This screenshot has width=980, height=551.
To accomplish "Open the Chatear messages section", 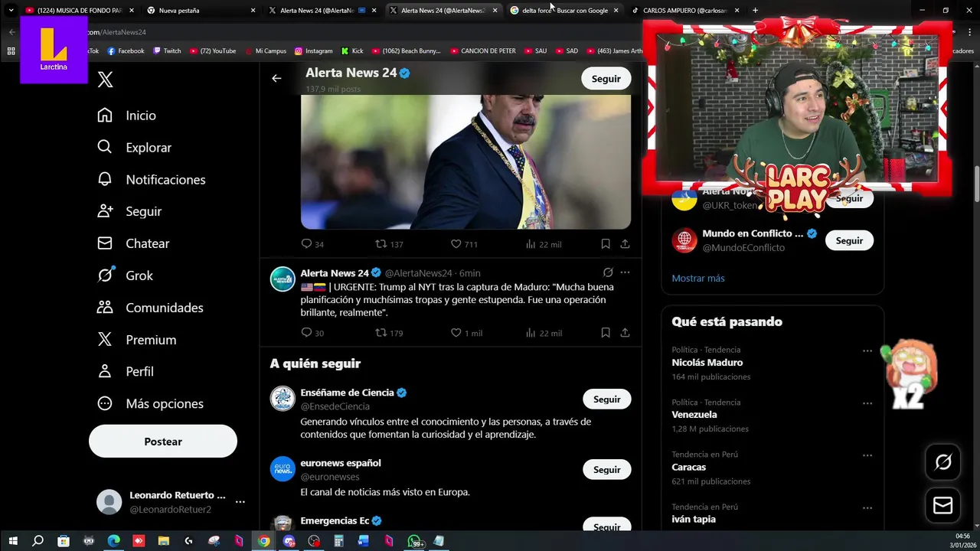I will tap(133, 243).
